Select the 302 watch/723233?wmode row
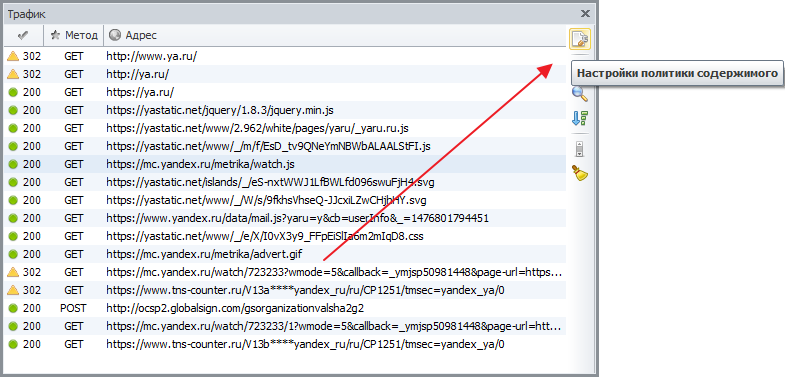This screenshot has height=377, width=785. click(285, 272)
